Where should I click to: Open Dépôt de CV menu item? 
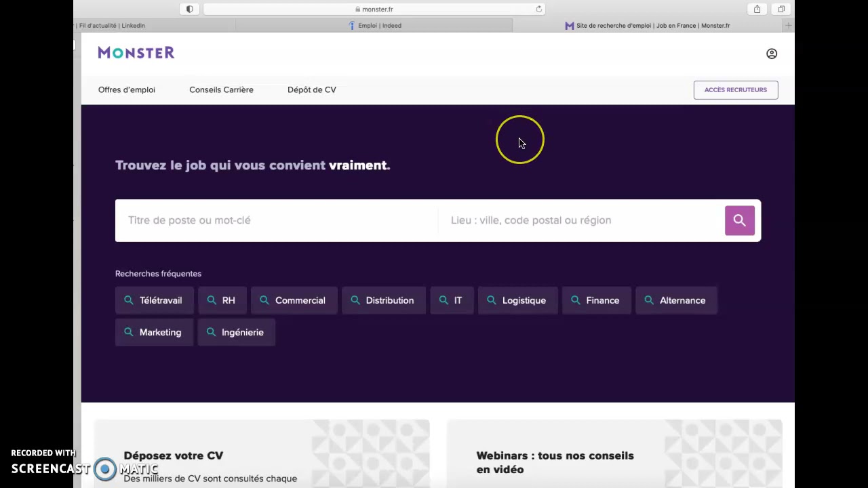(312, 89)
